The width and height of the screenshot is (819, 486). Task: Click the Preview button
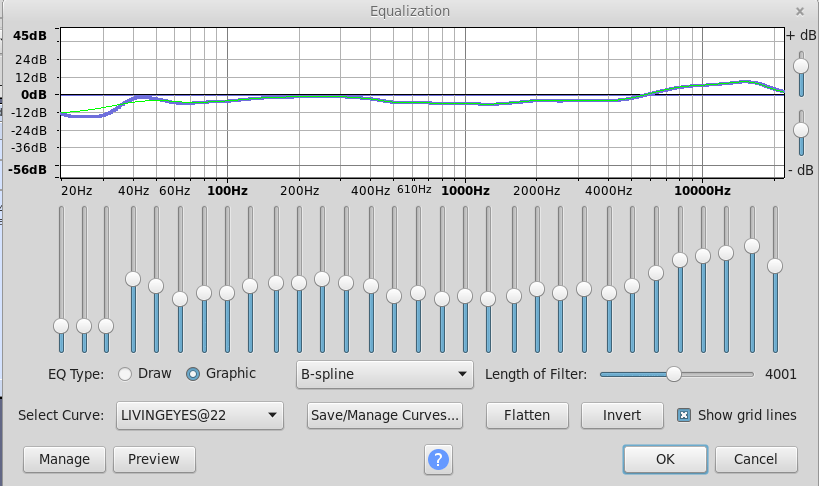click(x=154, y=459)
